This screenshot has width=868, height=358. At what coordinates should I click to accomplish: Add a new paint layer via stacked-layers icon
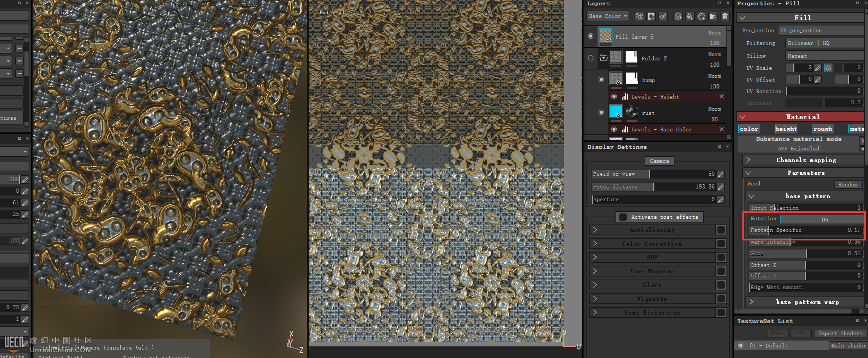[678, 16]
